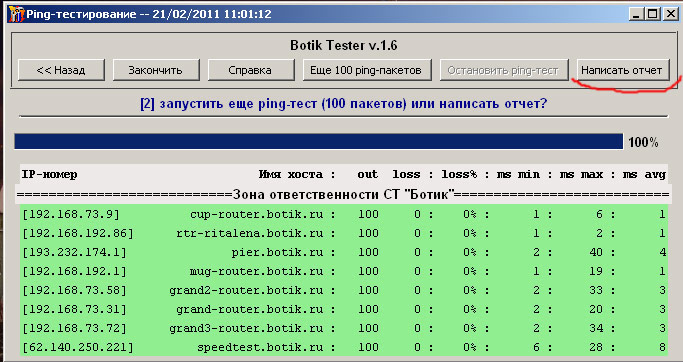Click the 100% progress label
683x362 pixels.
(643, 142)
